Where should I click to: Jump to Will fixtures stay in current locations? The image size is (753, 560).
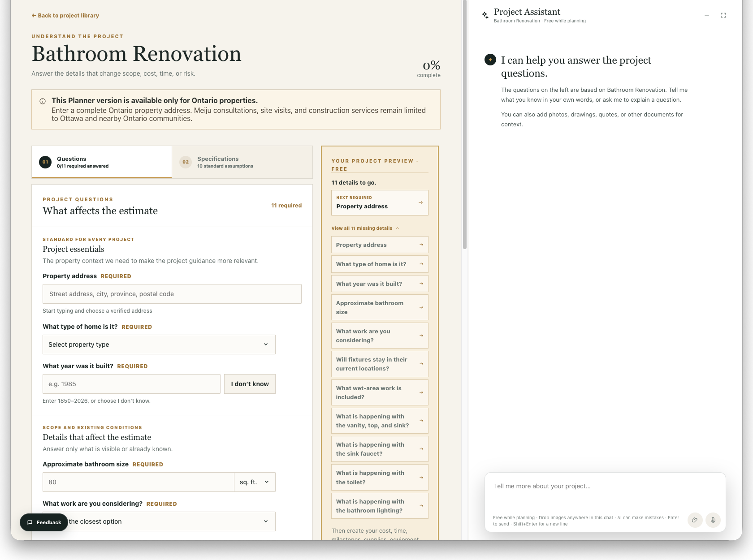(x=380, y=364)
